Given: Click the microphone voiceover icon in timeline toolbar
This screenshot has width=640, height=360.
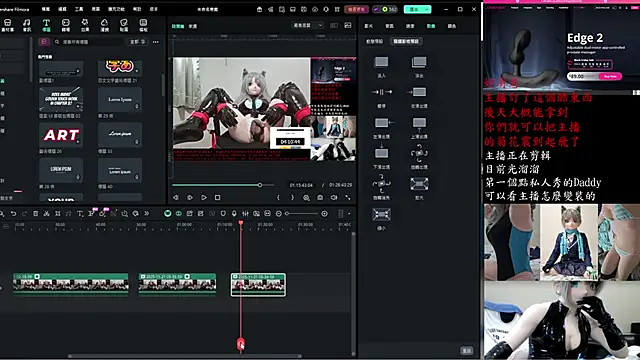Looking at the screenshot, I should [x=234, y=213].
